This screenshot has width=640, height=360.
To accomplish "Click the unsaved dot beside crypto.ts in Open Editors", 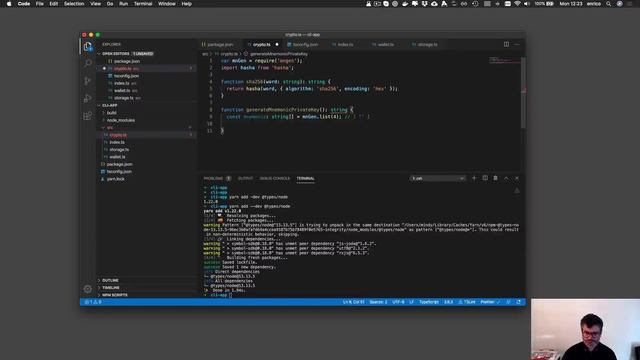I will [104, 69].
